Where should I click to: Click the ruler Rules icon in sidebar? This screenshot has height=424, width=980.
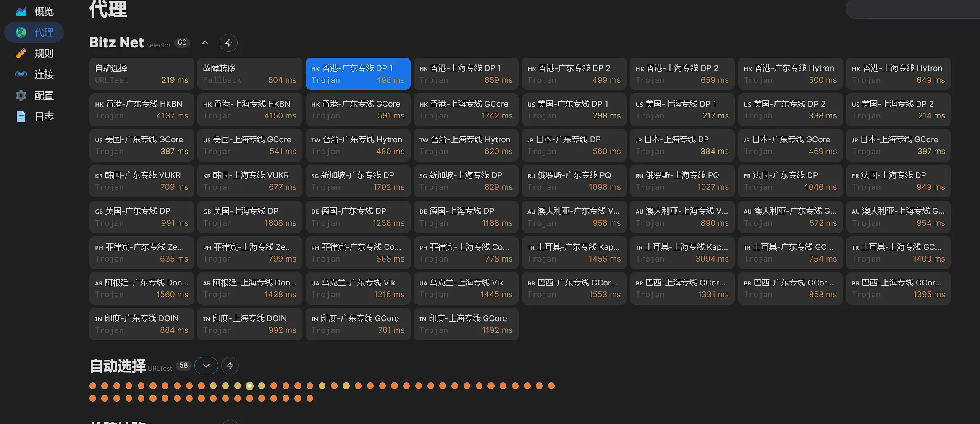[21, 53]
